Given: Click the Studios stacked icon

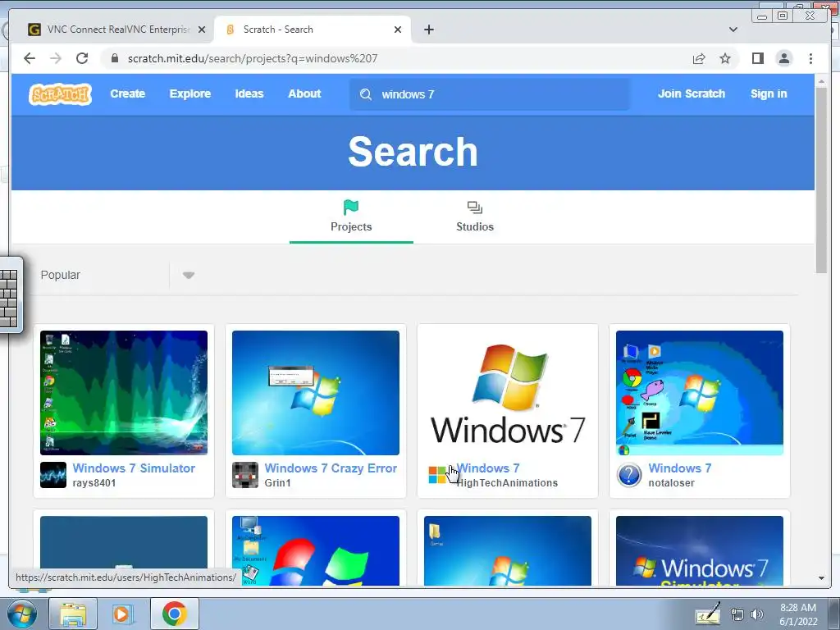Looking at the screenshot, I should (x=475, y=208).
